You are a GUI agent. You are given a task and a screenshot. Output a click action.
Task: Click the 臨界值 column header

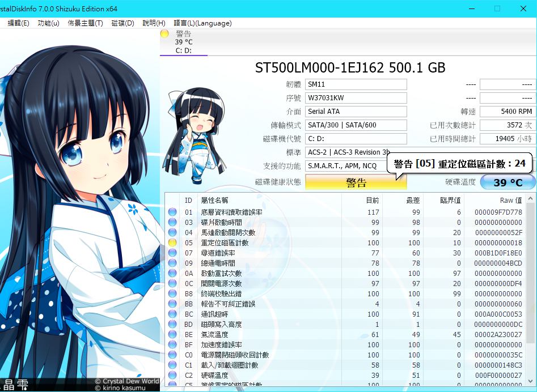click(443, 201)
